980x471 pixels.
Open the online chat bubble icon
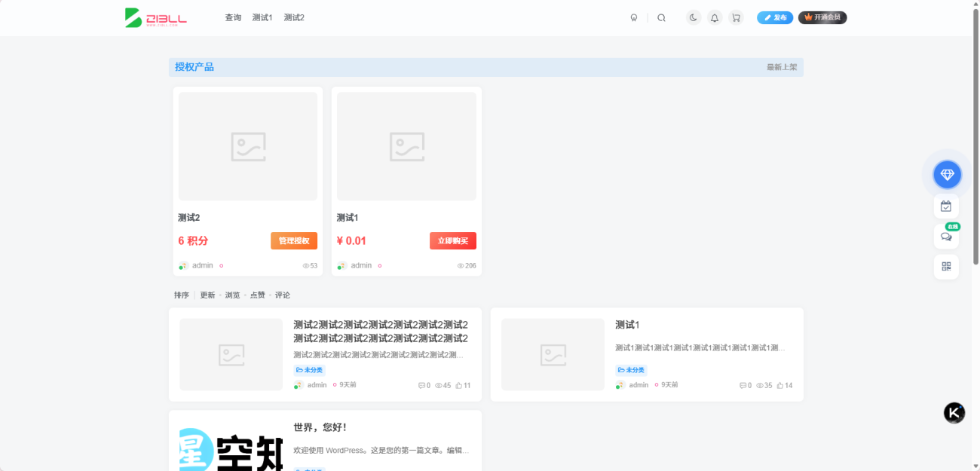(x=946, y=237)
